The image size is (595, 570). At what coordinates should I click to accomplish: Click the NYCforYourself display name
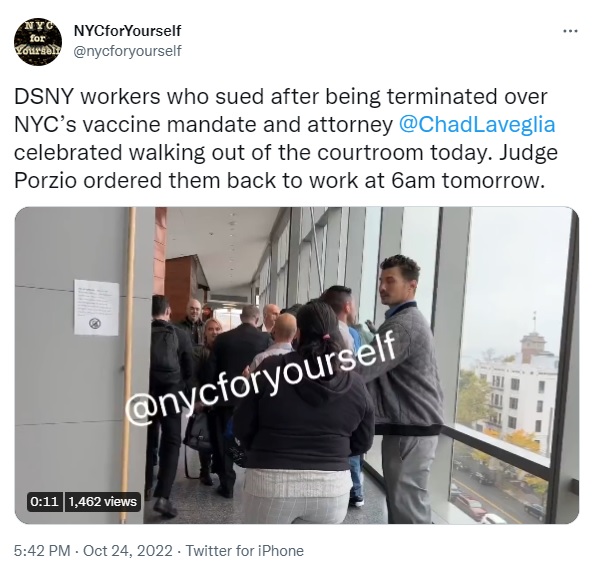coord(128,31)
